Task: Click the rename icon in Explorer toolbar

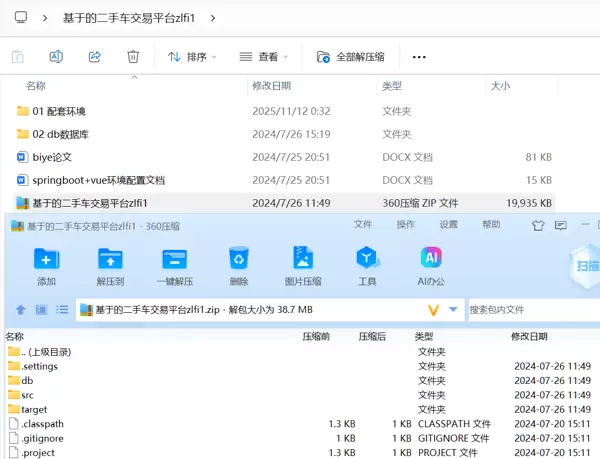Action: pyautogui.click(x=56, y=57)
